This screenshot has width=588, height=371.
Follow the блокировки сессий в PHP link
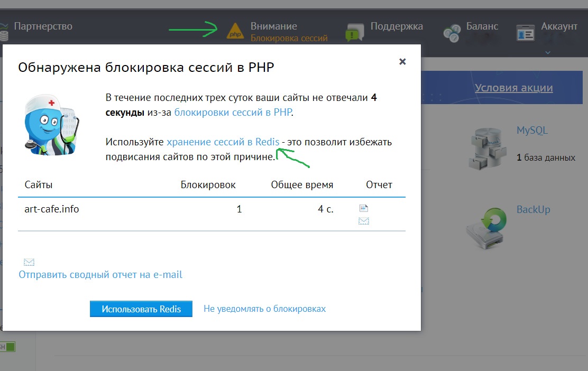[233, 113]
